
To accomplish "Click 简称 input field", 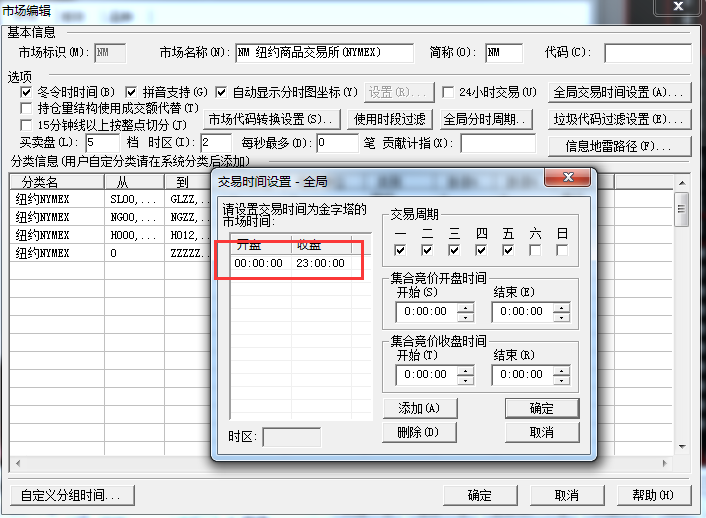I will pyautogui.click(x=504, y=53).
